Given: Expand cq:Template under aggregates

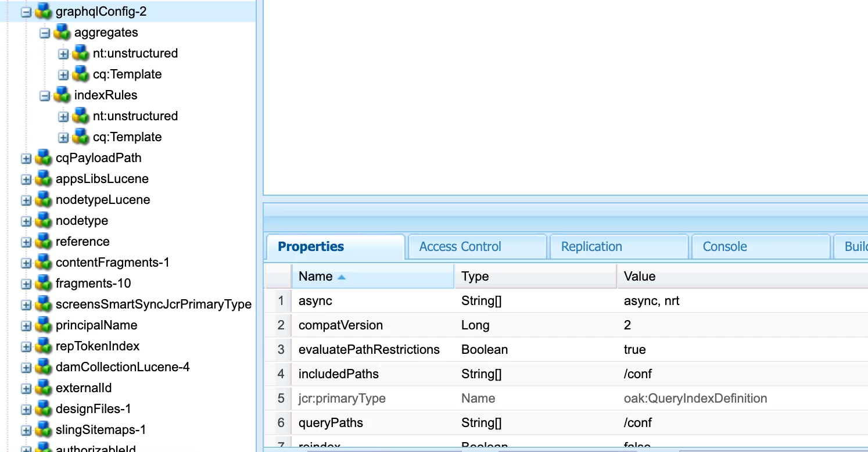Looking at the screenshot, I should [x=63, y=75].
